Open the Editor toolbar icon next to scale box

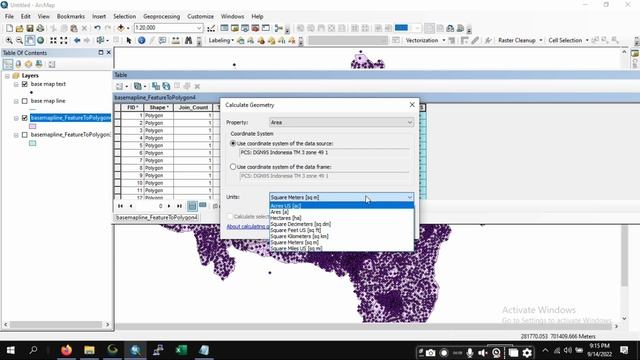click(211, 28)
